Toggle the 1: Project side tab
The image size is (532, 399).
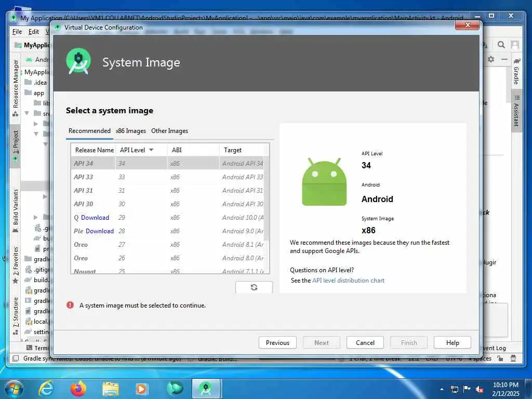16,146
